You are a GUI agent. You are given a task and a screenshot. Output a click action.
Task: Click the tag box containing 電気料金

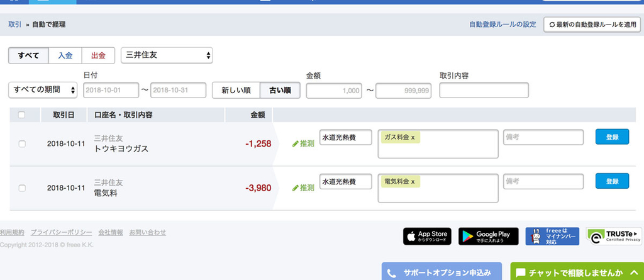(x=438, y=188)
